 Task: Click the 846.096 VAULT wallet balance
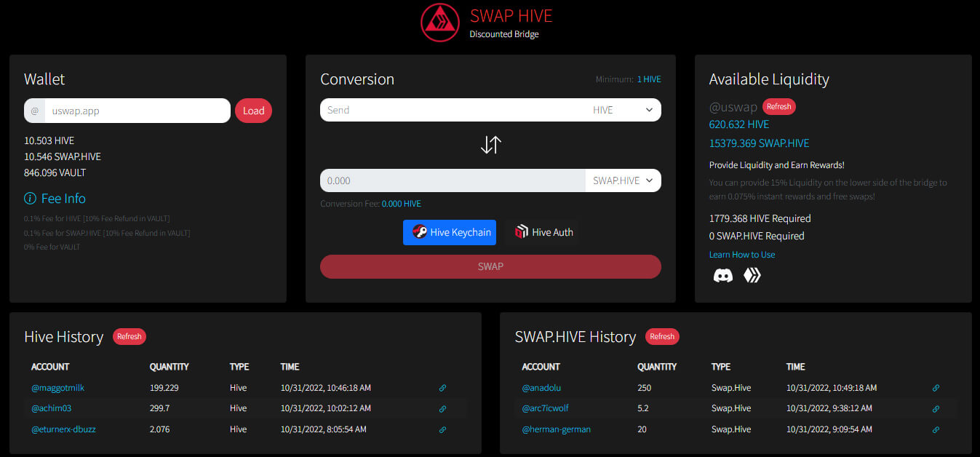(55, 172)
